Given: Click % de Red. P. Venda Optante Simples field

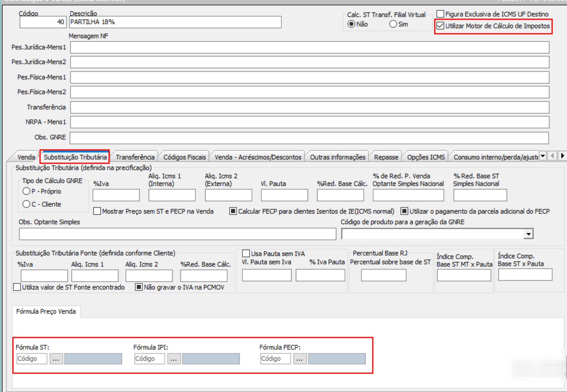Looking at the screenshot, I should coord(408,195).
